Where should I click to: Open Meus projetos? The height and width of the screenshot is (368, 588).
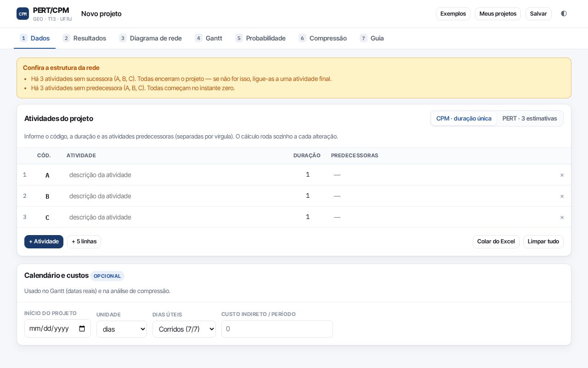point(498,14)
